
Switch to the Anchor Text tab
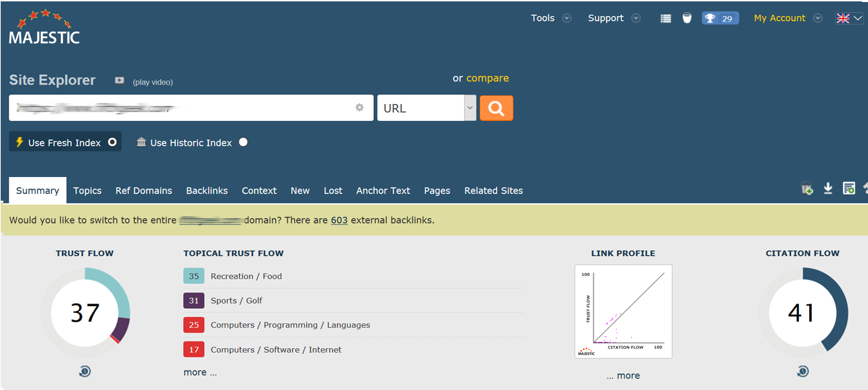point(383,191)
